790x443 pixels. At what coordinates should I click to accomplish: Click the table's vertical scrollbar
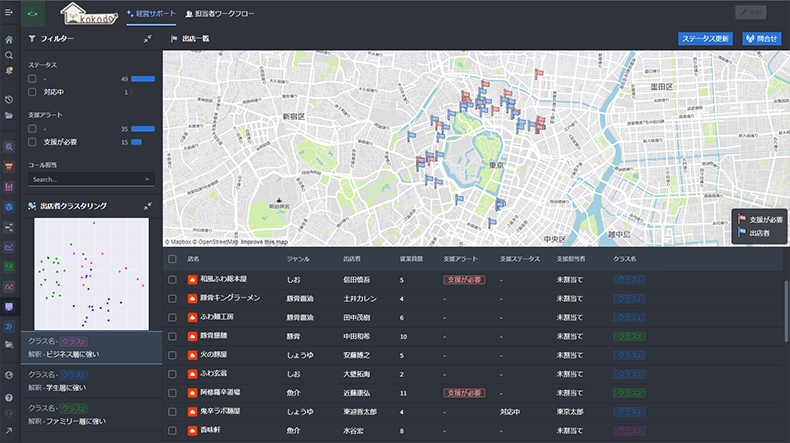pos(786,311)
